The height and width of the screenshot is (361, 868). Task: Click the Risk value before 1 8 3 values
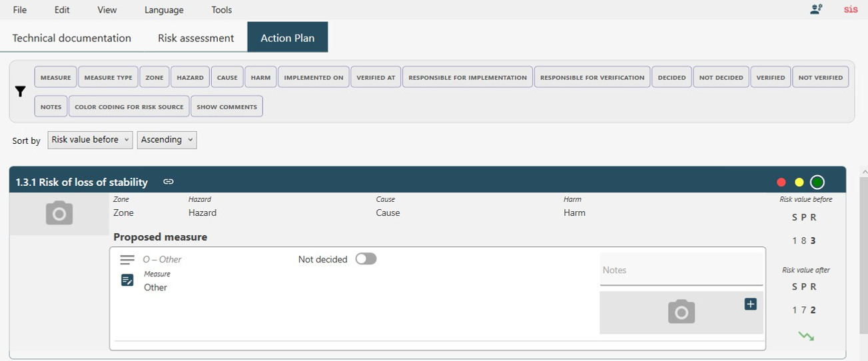(804, 241)
